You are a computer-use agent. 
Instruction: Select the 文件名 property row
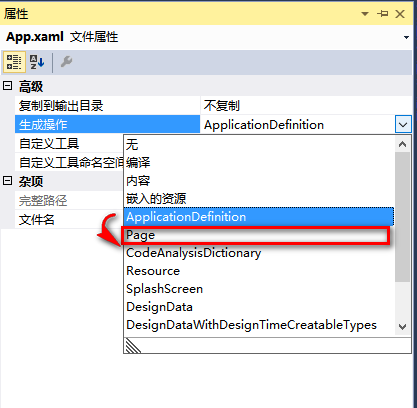[x=69, y=219]
